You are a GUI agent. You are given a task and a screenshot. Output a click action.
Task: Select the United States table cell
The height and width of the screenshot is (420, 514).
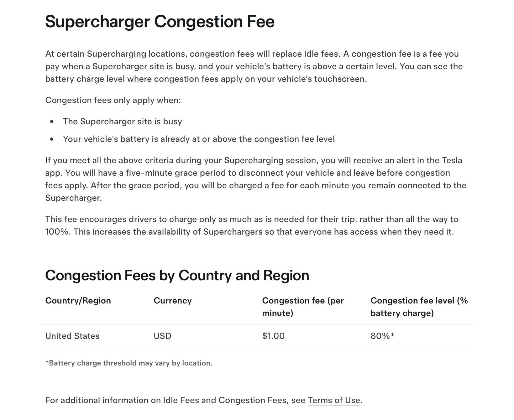(x=72, y=336)
